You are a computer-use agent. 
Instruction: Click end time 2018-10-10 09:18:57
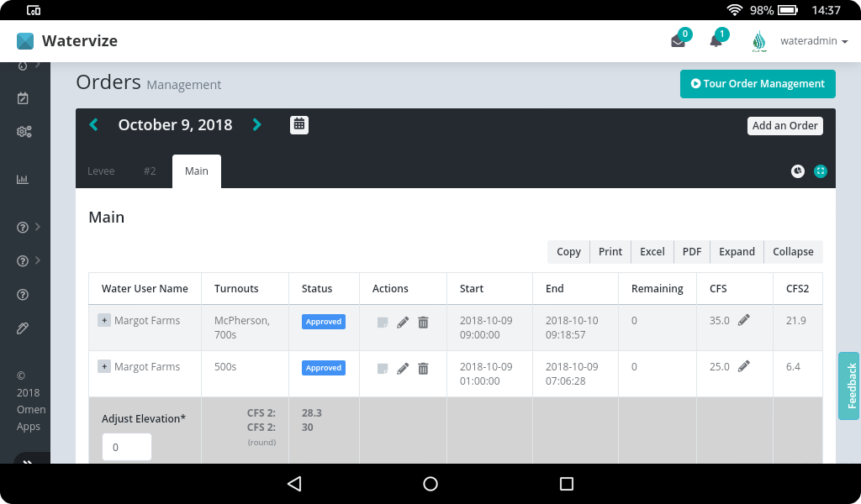[x=572, y=328]
